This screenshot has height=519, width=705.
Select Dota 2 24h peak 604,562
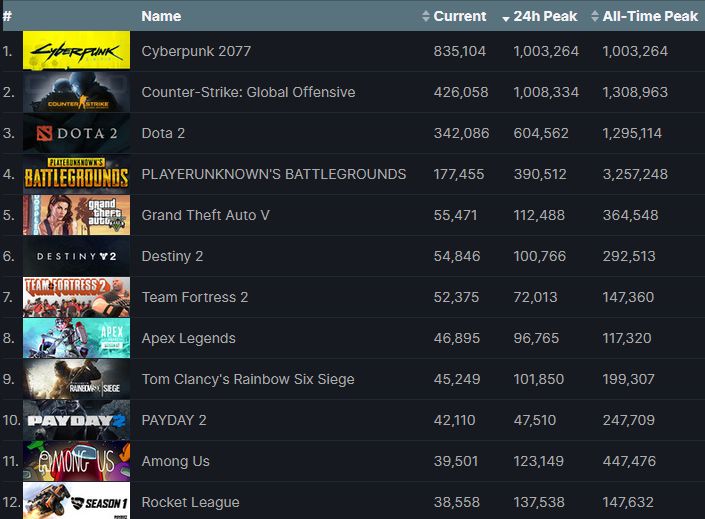pyautogui.click(x=541, y=133)
